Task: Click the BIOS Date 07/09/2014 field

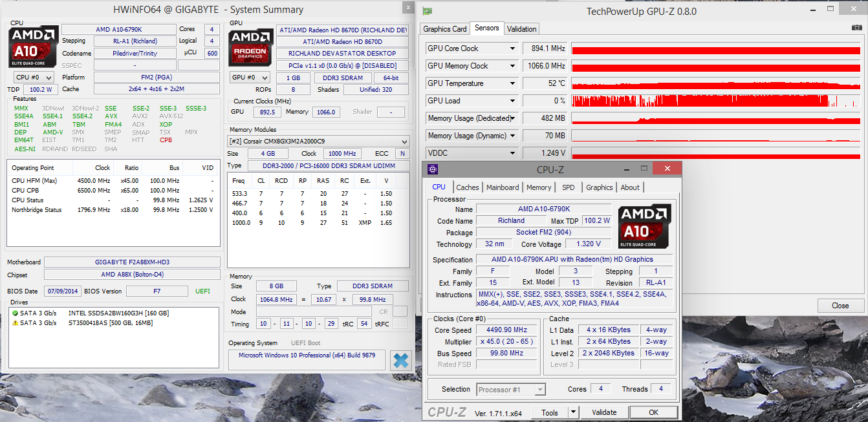Action: (x=63, y=291)
